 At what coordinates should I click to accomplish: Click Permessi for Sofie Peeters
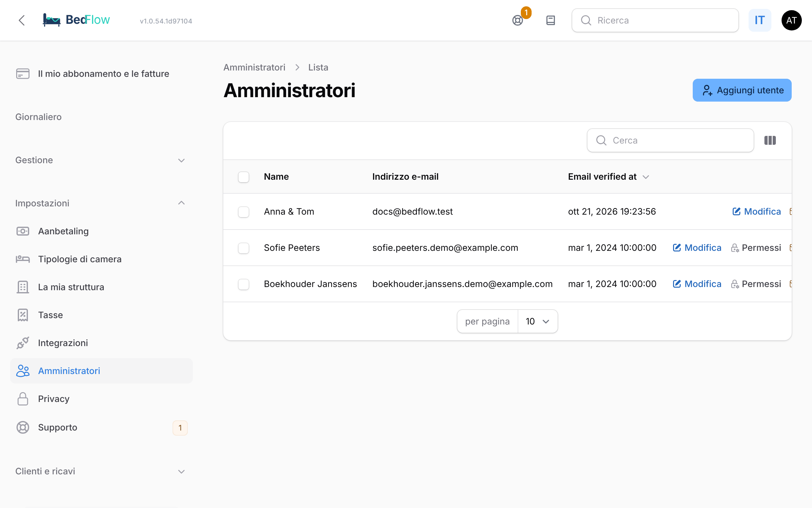[x=756, y=248]
